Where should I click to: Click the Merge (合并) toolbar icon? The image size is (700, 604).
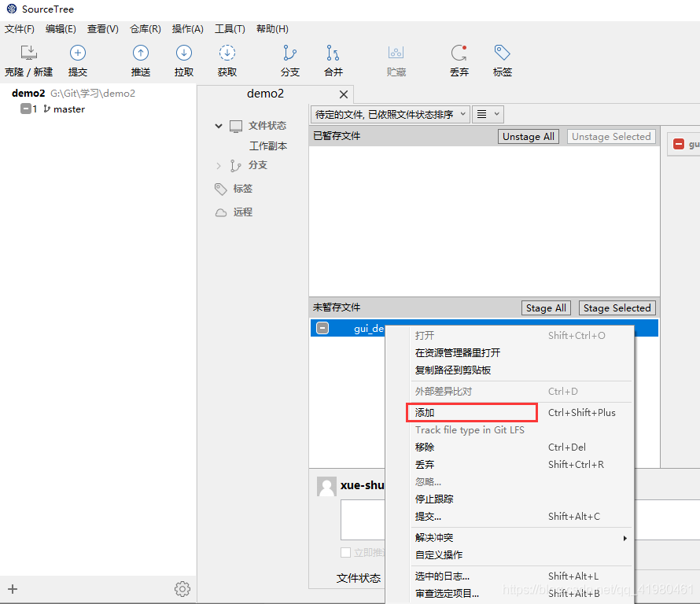[333, 53]
